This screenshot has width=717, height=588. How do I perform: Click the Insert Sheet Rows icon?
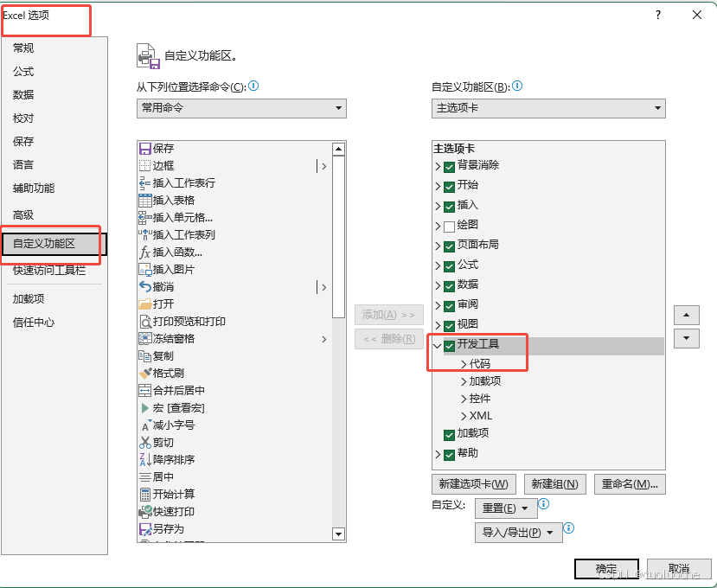145,183
